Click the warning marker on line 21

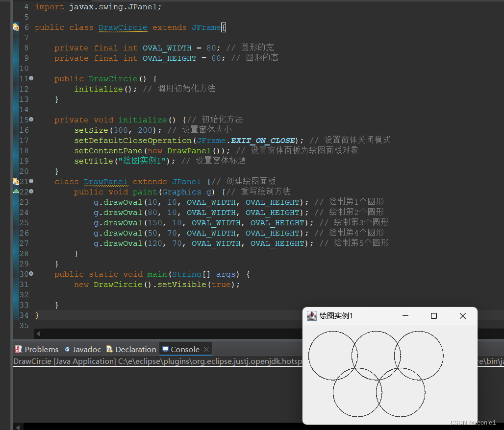[16, 181]
